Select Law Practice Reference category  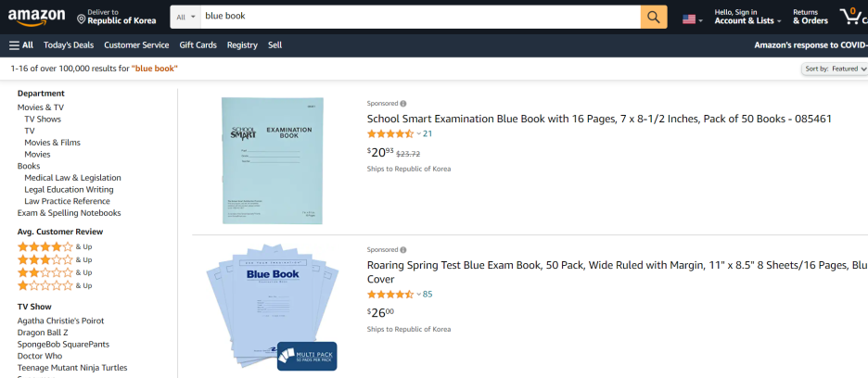point(67,201)
